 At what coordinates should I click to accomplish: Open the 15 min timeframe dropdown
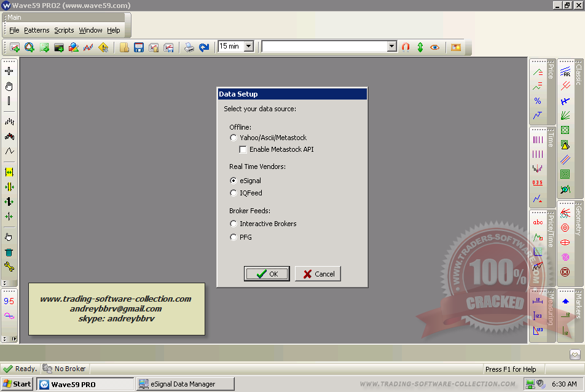pos(248,47)
